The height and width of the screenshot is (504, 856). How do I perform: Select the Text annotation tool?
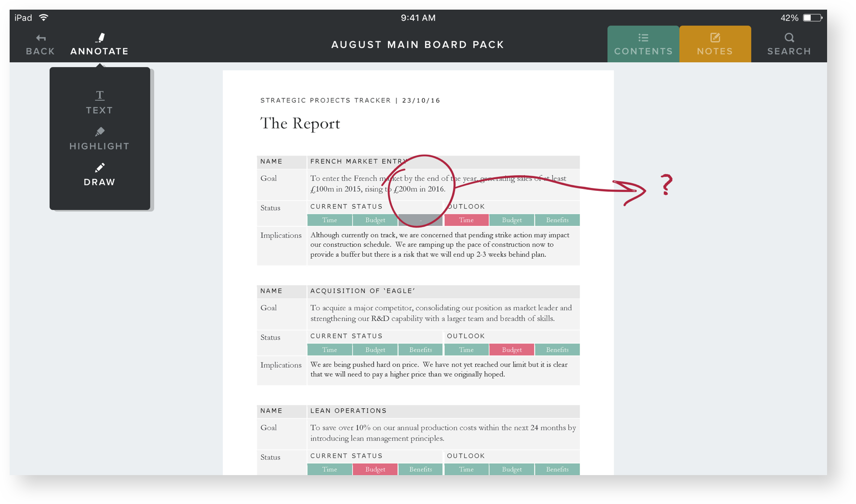pyautogui.click(x=99, y=102)
